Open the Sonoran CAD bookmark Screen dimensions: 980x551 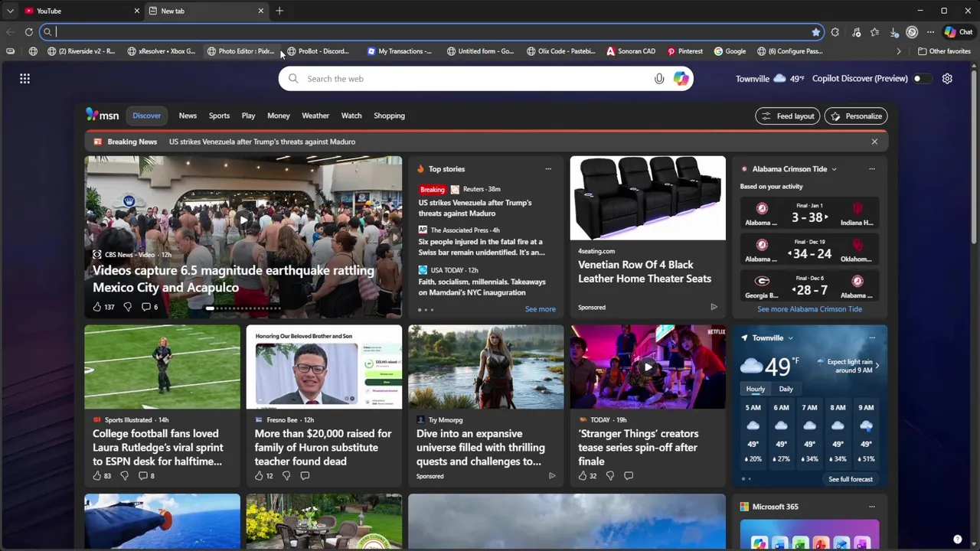[x=631, y=51]
